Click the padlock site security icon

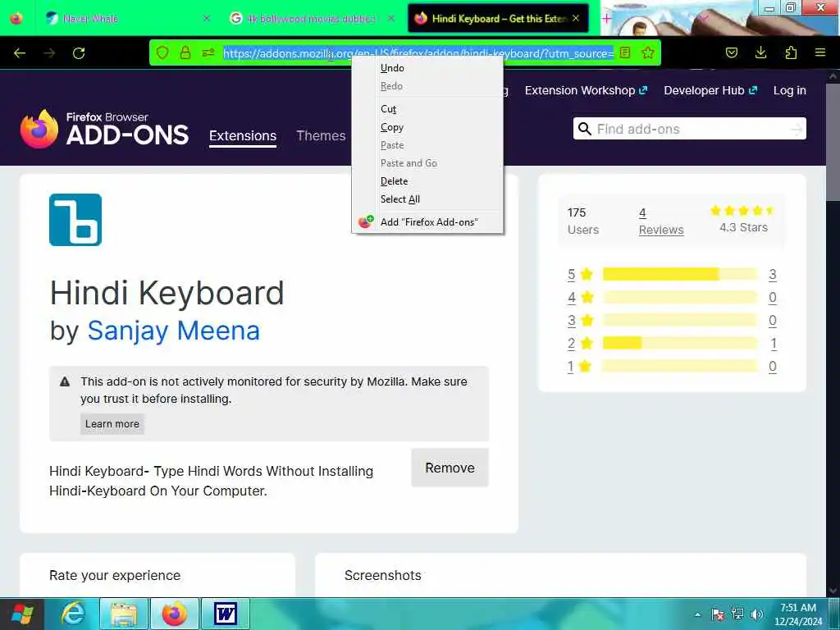185,52
